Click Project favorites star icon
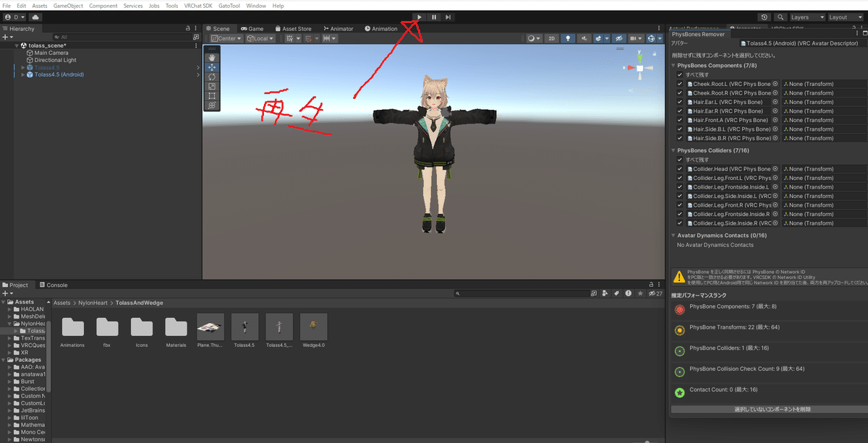Viewport: 868px width, 443px height. pyautogui.click(x=639, y=293)
